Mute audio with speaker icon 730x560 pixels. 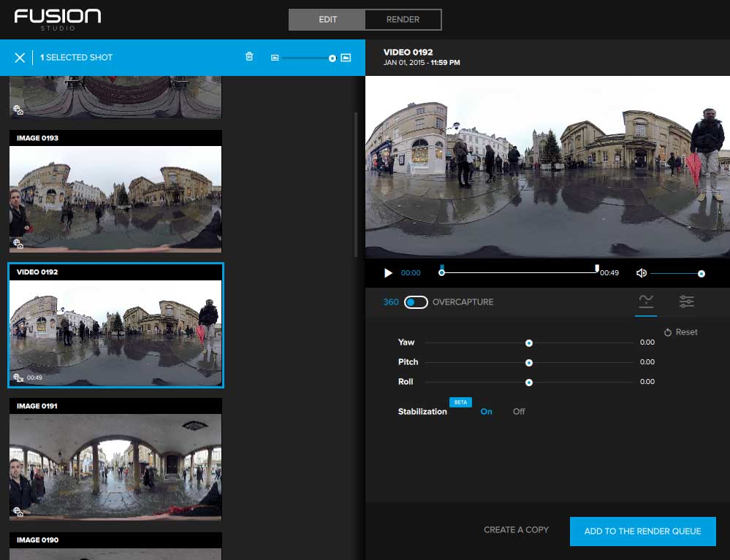[x=641, y=273]
